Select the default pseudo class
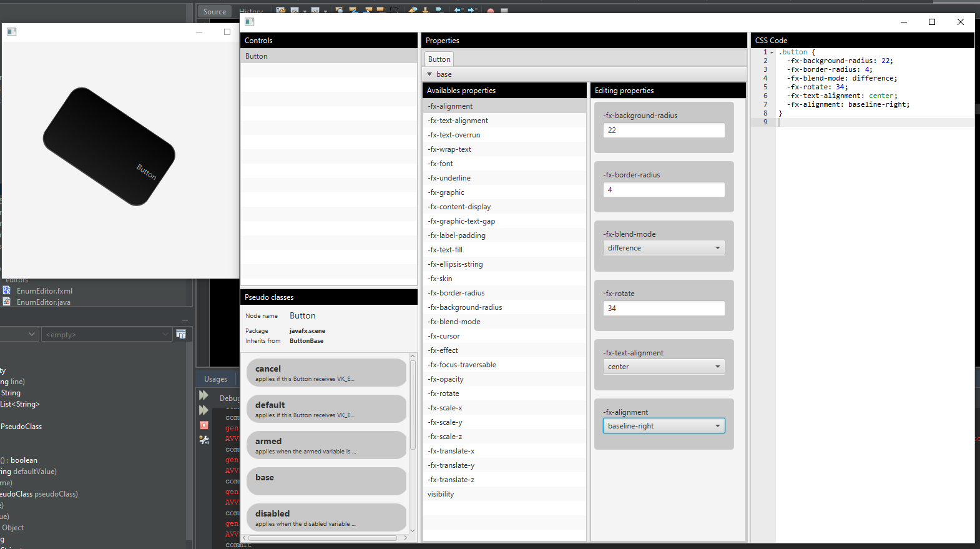The image size is (980, 549). tap(326, 409)
